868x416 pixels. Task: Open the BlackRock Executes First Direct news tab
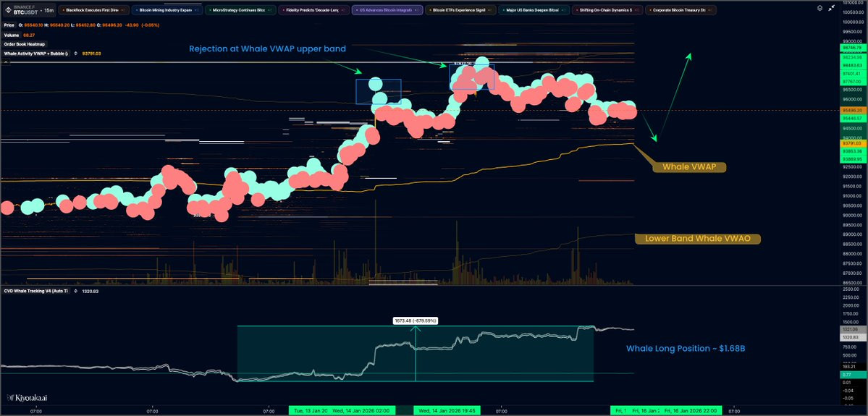coord(93,10)
